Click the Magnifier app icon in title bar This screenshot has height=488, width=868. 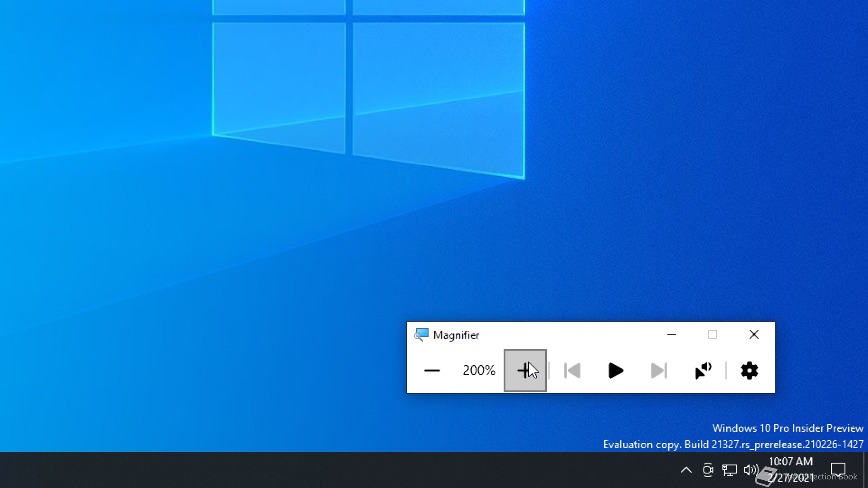pos(421,335)
